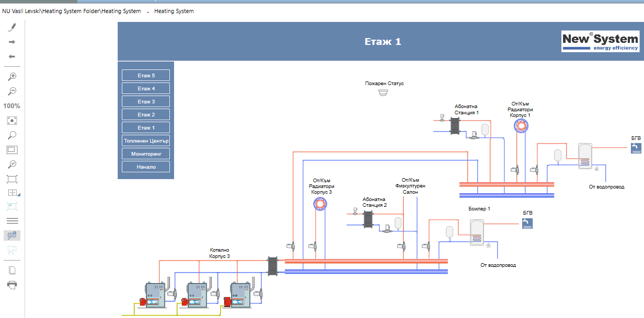Screen dimensions: 644x318
Task: Click the New System logo
Action: (600, 41)
